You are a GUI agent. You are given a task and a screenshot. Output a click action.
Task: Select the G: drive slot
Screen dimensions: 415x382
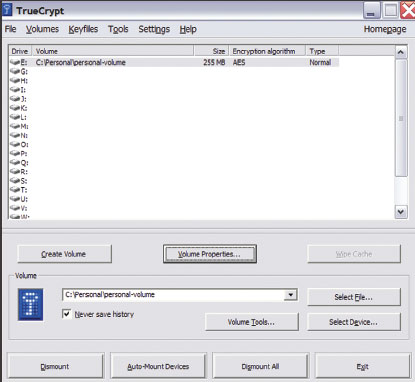tap(19, 71)
